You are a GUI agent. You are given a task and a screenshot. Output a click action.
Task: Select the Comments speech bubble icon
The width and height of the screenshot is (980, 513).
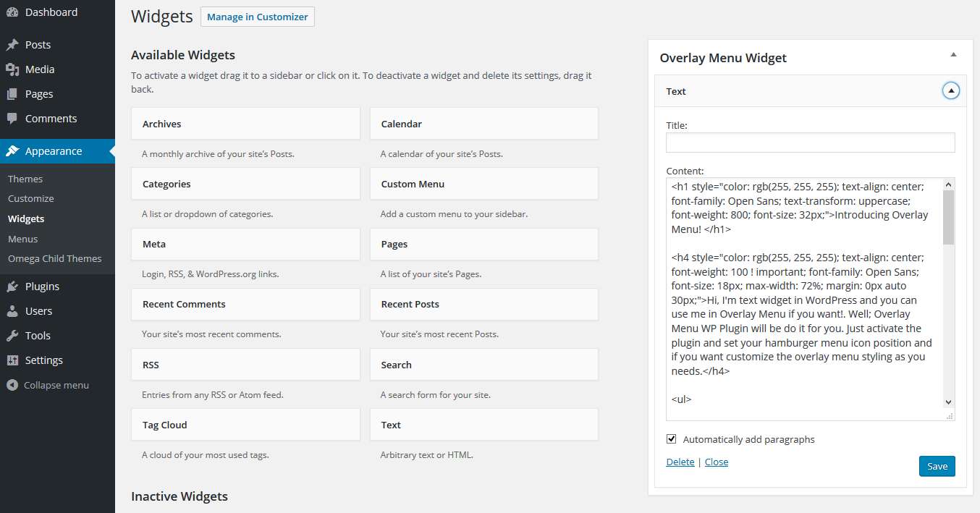[12, 119]
